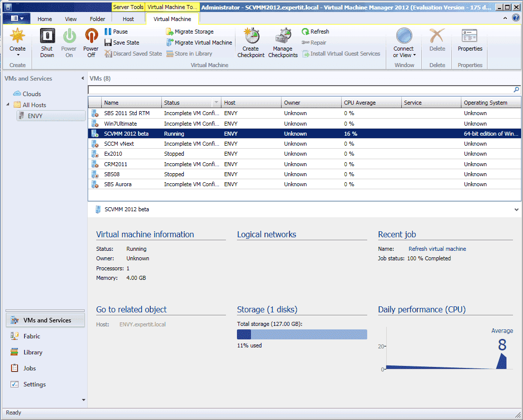Screen dimensions: 523x420
Task: Switch to the Home tab
Action: 45,19
